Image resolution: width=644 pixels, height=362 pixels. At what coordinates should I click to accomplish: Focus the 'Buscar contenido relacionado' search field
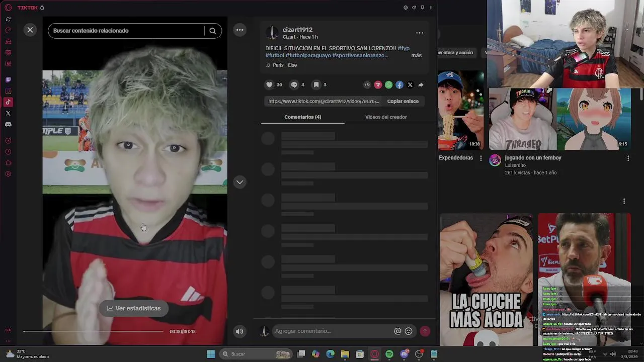click(126, 31)
